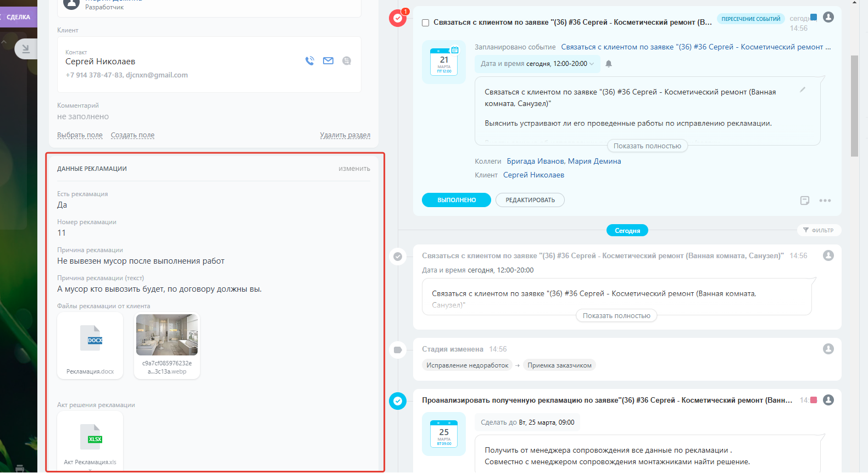Click Удалить раздел link
The height and width of the screenshot is (473, 868).
pos(345,135)
